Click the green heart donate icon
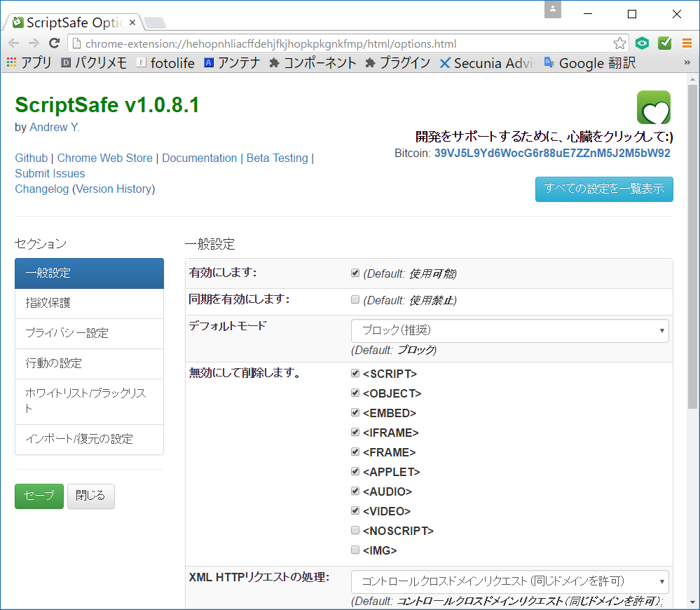700x610 pixels. (x=653, y=107)
